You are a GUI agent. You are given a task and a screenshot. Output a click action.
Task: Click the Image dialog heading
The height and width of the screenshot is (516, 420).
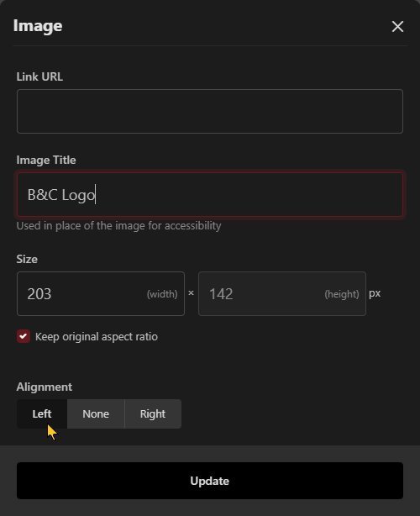pos(38,26)
